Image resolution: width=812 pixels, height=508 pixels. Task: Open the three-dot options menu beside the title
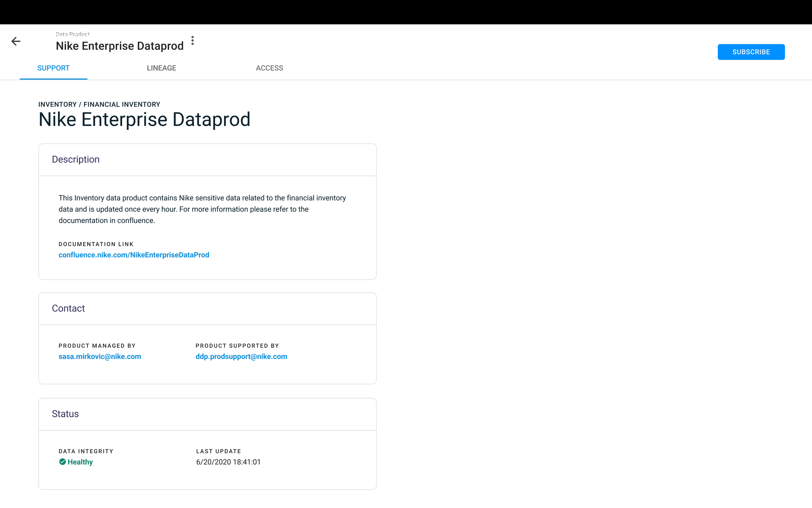[x=192, y=40]
